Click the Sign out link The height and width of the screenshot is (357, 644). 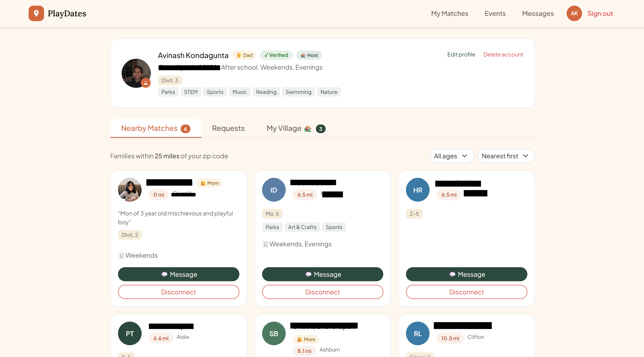coord(600,13)
